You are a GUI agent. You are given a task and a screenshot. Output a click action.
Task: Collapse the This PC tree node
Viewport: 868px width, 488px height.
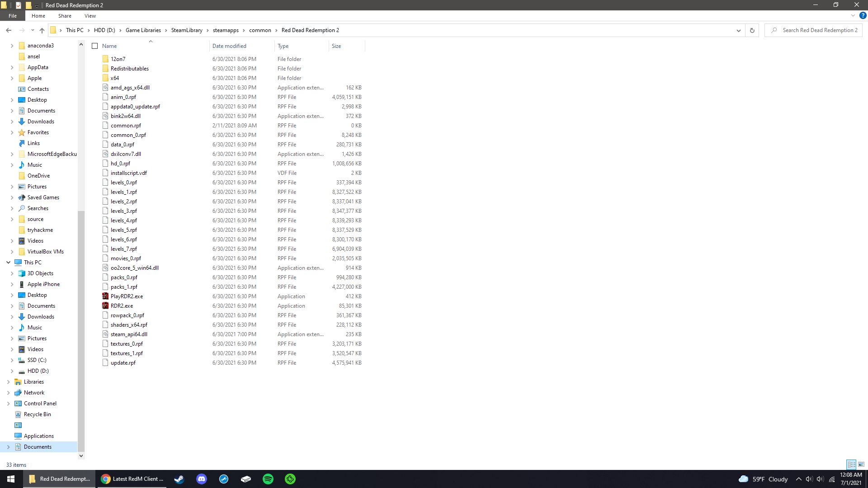click(x=8, y=262)
